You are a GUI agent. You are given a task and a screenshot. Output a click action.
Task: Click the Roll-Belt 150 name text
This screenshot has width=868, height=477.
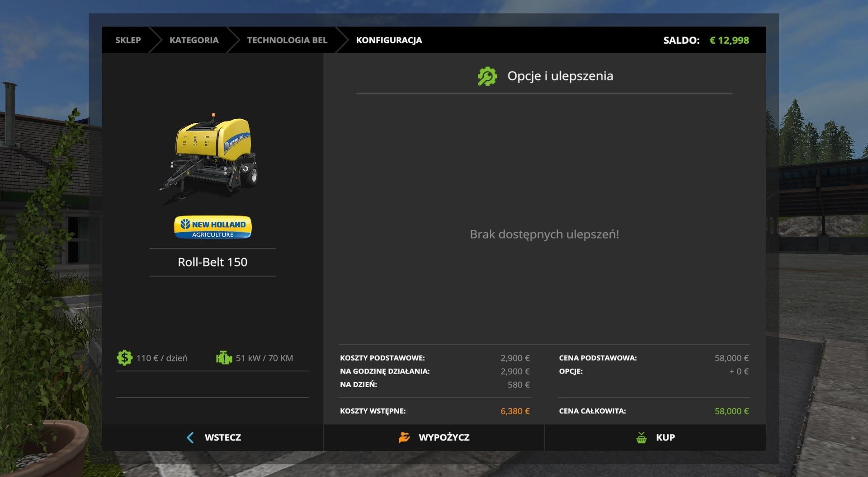click(212, 262)
